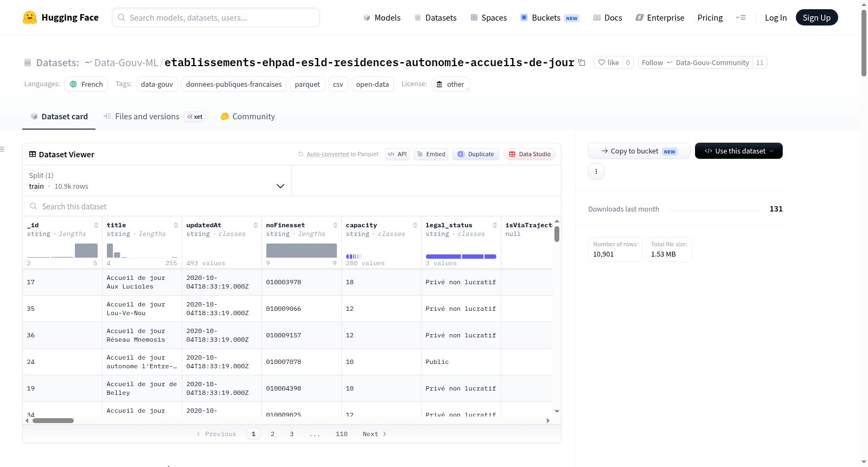Go to page 2 of the table

[272, 434]
